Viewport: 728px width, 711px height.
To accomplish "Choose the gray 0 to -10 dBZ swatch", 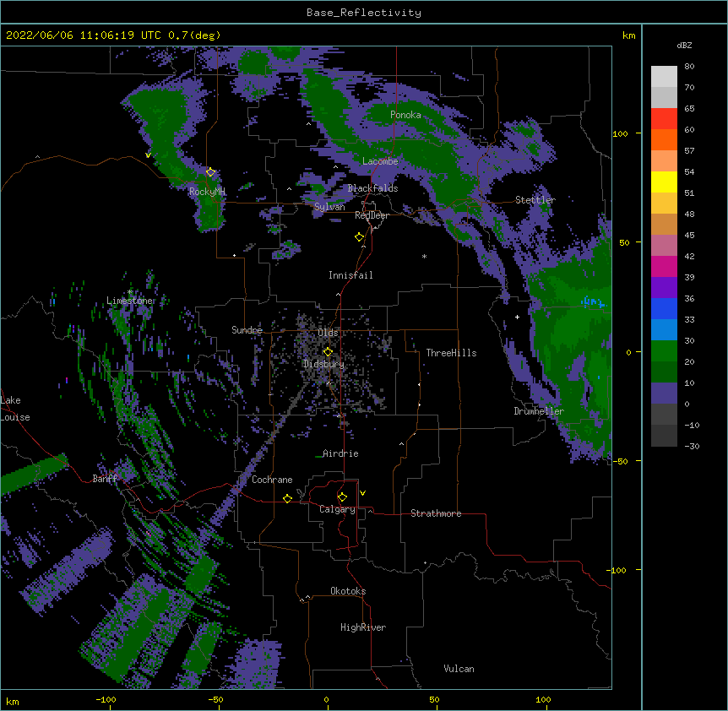I will (x=664, y=415).
